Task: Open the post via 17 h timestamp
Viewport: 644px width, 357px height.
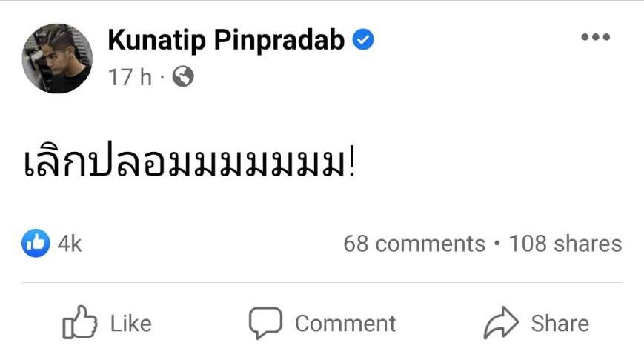Action: coord(130,77)
